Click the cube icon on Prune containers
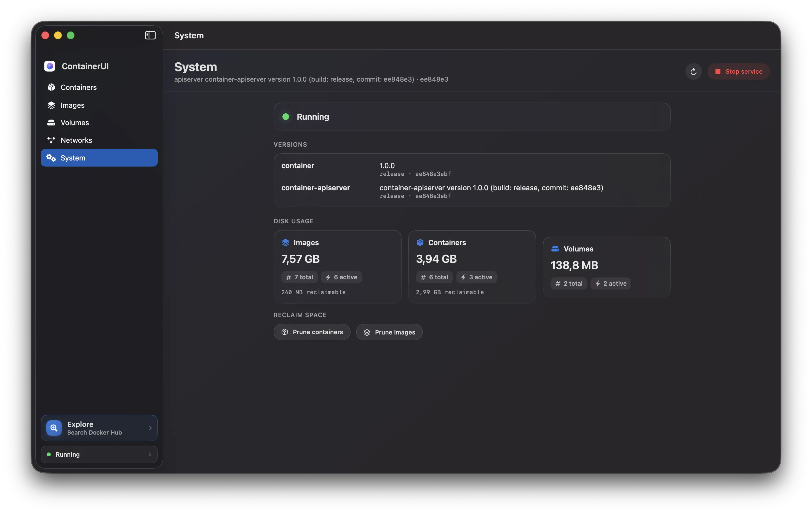This screenshot has height=514, width=812. [x=285, y=332]
